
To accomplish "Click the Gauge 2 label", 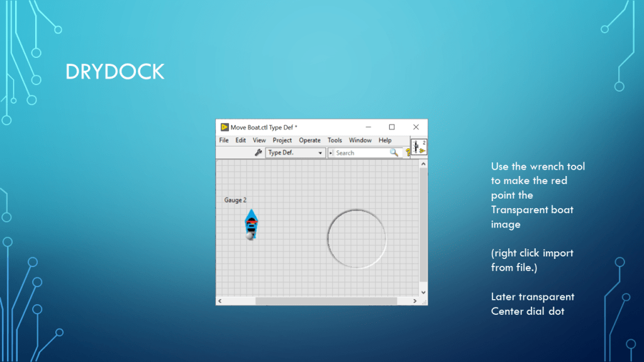I will (x=235, y=200).
